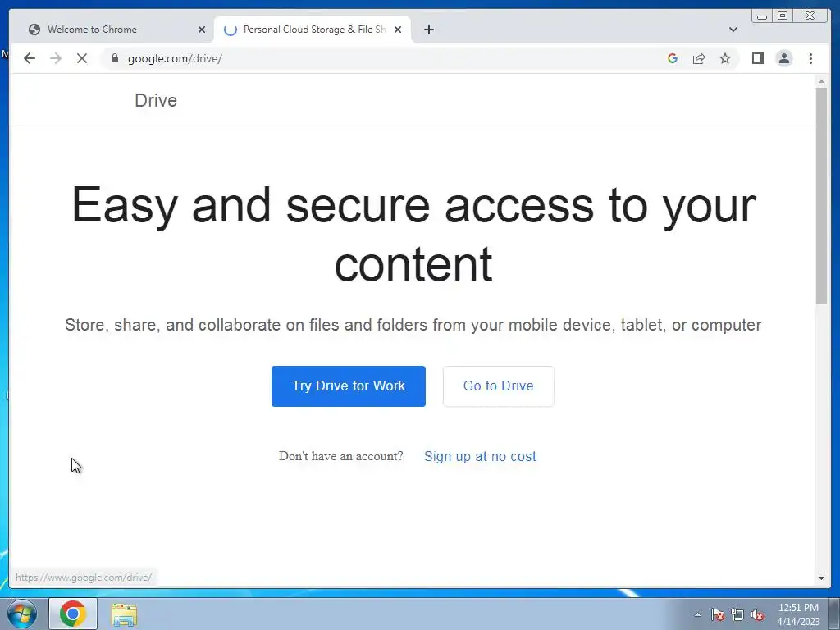The width and height of the screenshot is (840, 630).
Task: Toggle the Chrome side panel
Action: click(x=757, y=58)
